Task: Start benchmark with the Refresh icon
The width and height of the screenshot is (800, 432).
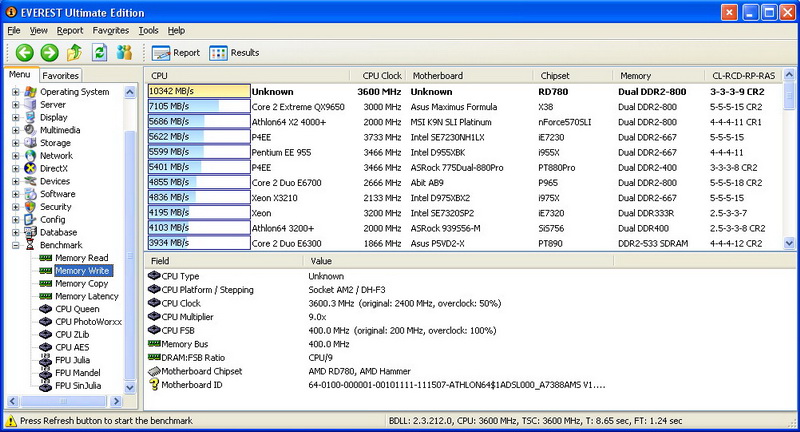Action: point(99,52)
